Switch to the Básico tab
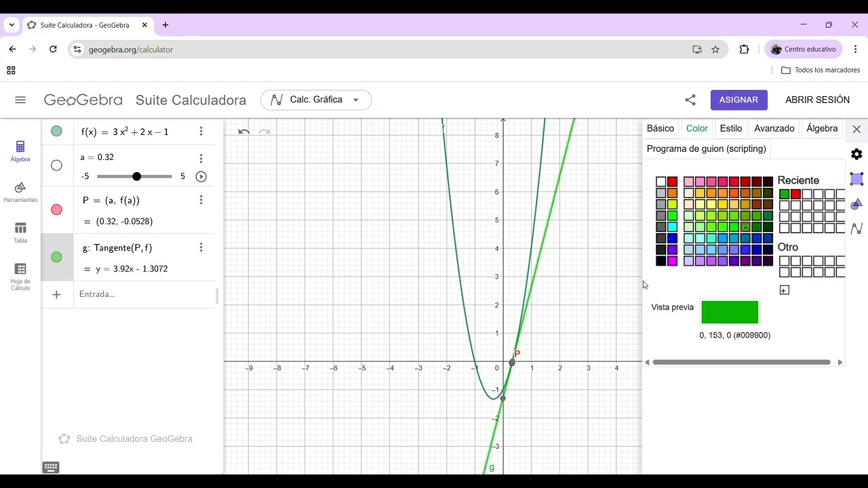This screenshot has width=868, height=488. [x=660, y=128]
